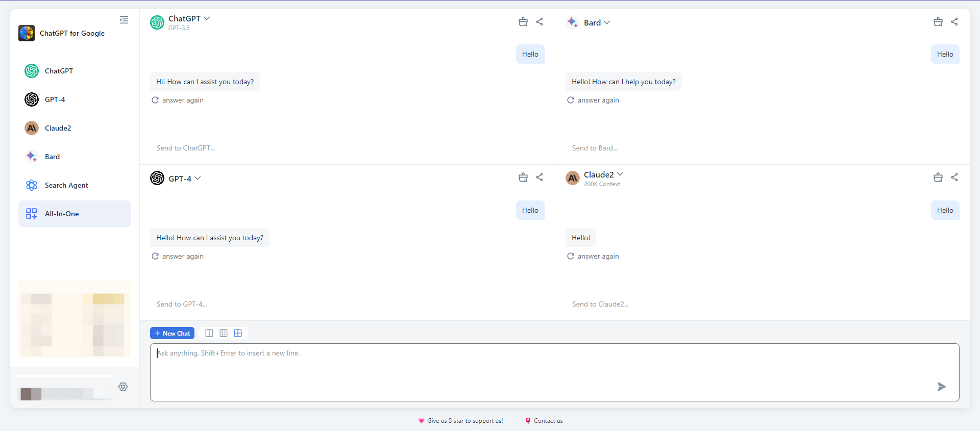
Task: Click the Hello message in Claude2 panel
Action: click(x=945, y=210)
